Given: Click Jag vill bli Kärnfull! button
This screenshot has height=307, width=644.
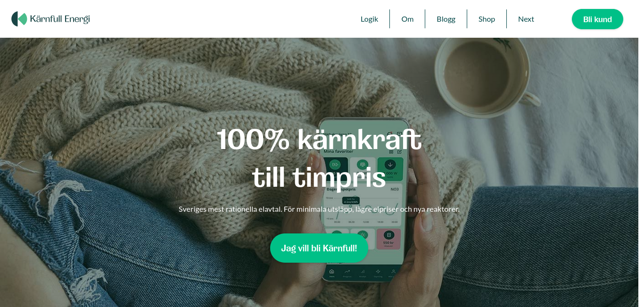Looking at the screenshot, I should point(319,248).
